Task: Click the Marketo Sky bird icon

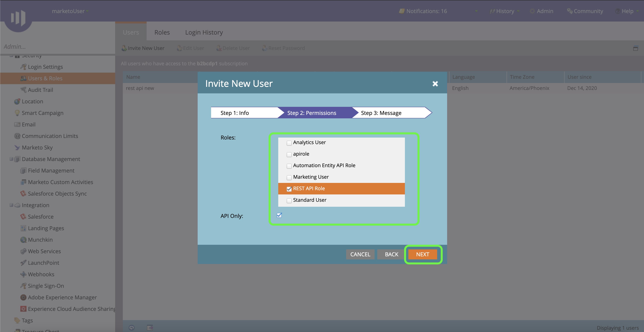Action: click(17, 148)
